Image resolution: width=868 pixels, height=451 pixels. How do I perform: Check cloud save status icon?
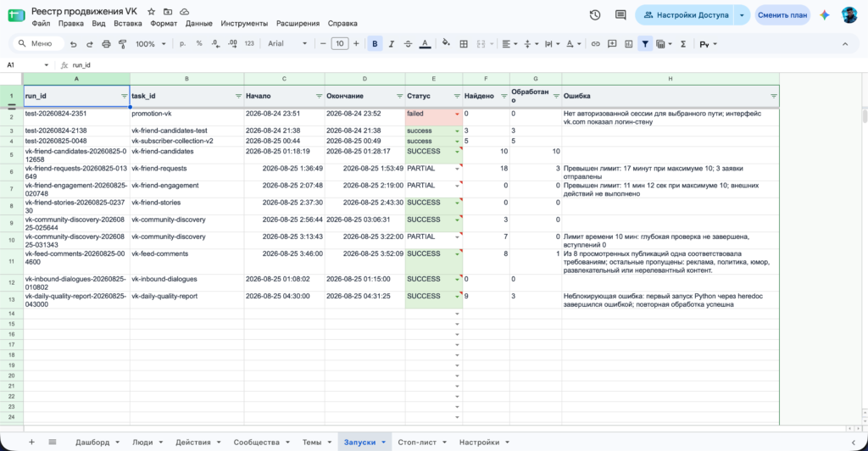click(185, 12)
